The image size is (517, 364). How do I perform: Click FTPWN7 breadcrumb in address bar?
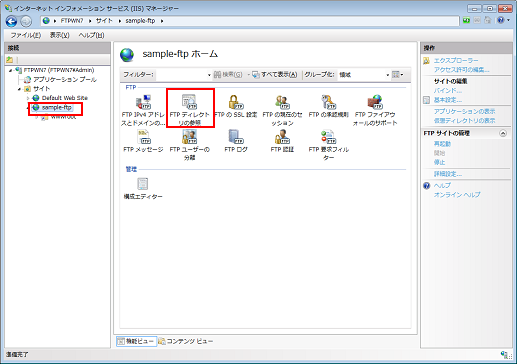tap(72, 21)
